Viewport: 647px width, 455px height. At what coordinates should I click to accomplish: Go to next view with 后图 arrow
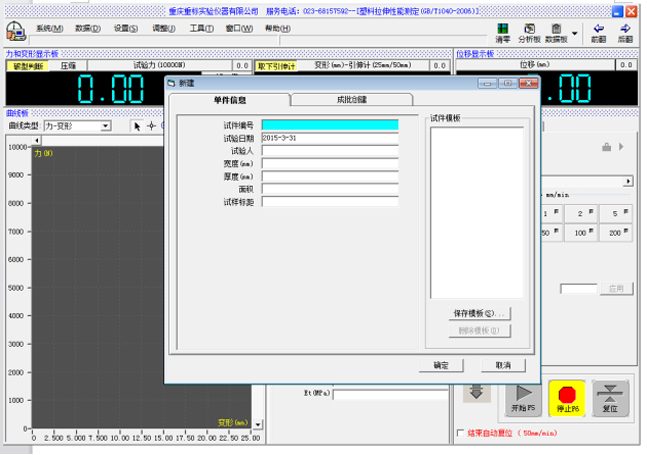(626, 32)
